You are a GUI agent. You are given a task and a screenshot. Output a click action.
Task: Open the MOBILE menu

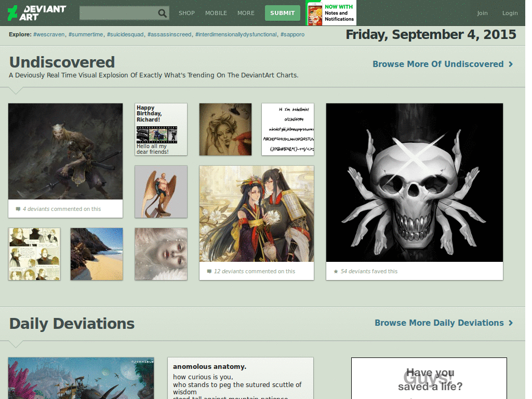[x=216, y=13]
